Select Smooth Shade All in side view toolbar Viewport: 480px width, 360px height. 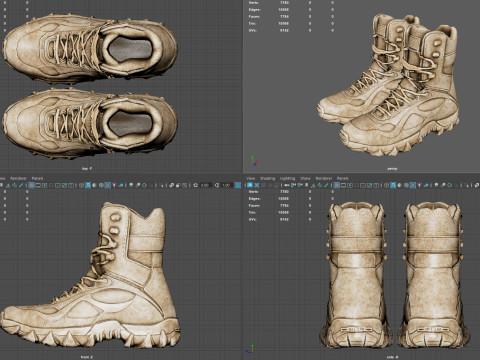tap(393, 185)
